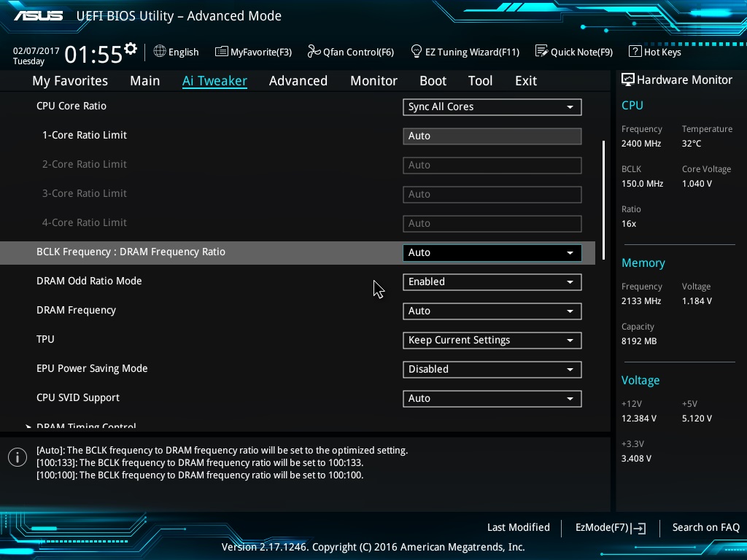Click the ASUS logo
The width and height of the screenshot is (747, 560).
tap(38, 16)
